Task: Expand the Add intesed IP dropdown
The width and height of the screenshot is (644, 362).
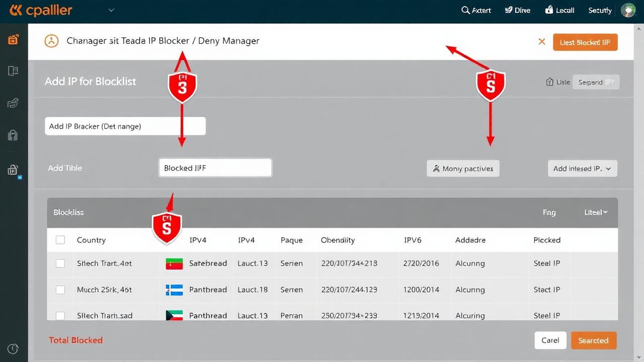Action: point(582,168)
